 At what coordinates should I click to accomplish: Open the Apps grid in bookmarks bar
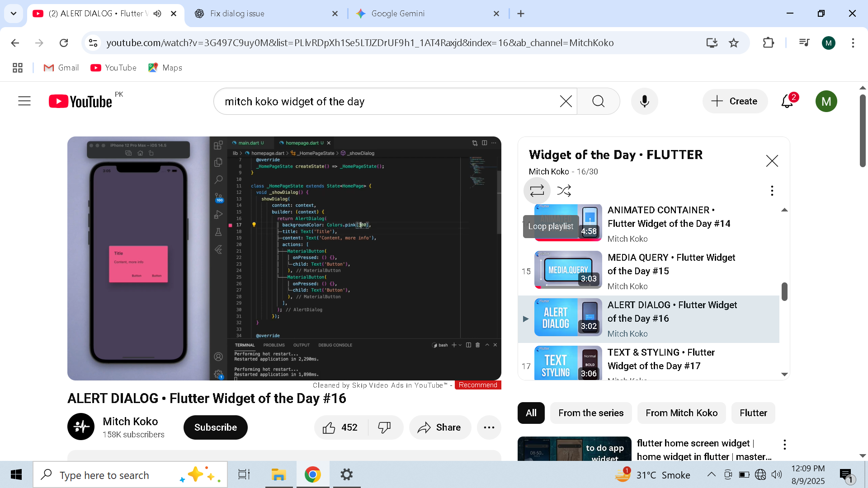click(18, 68)
